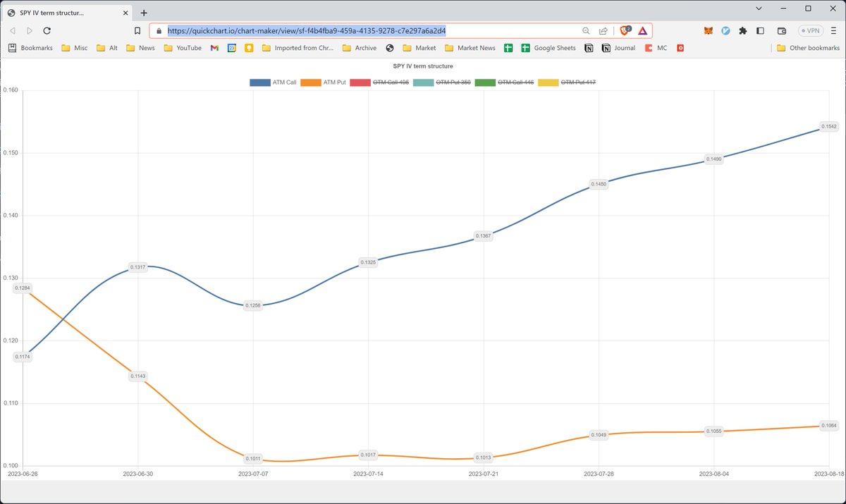Open the Misc bookmarks folder

(x=74, y=48)
